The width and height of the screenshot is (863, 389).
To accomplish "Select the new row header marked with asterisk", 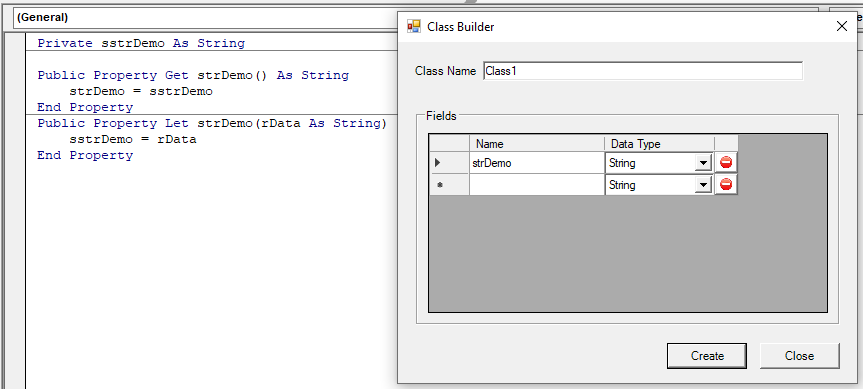I will pos(449,185).
